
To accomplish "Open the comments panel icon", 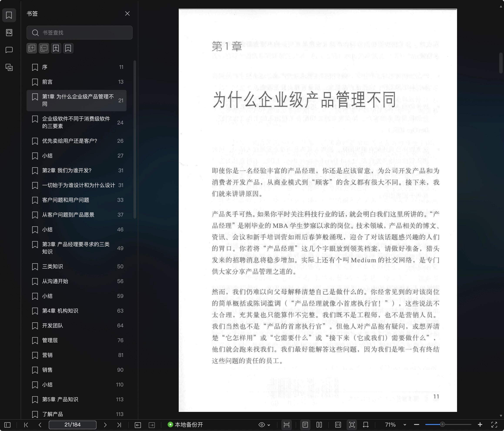I will [x=9, y=50].
